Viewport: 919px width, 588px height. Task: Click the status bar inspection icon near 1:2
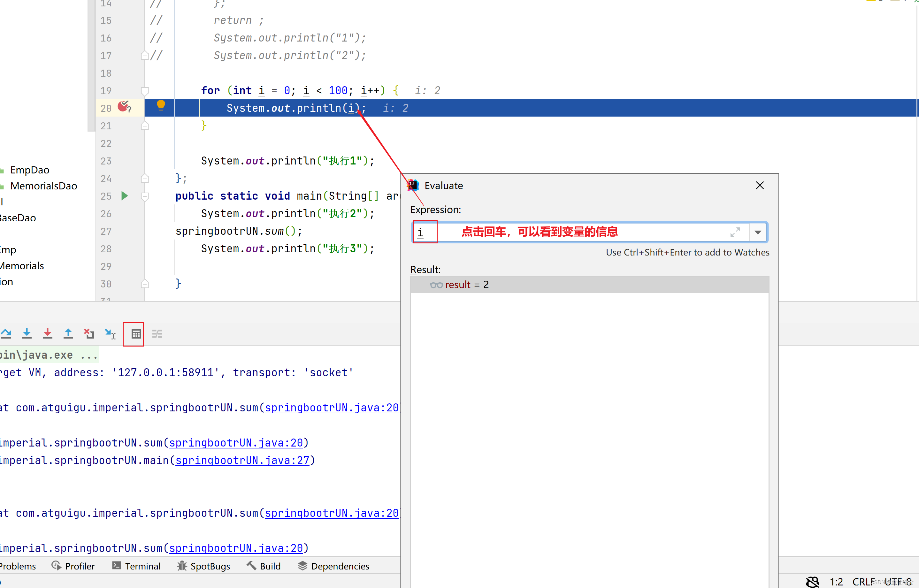[x=813, y=582]
